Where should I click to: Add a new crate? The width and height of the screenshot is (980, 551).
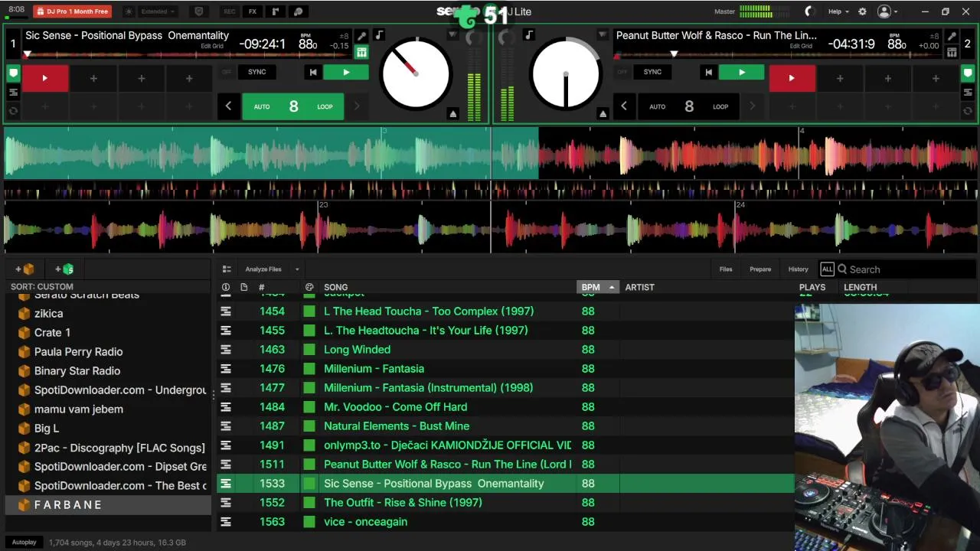24,269
